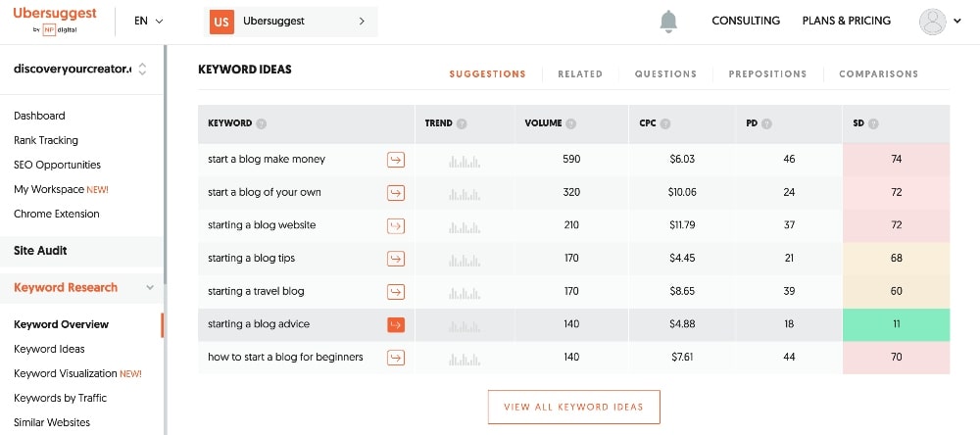Open arrow icon for 'starting a blog advice'
Viewport: 980px width, 435px height.
click(x=396, y=325)
